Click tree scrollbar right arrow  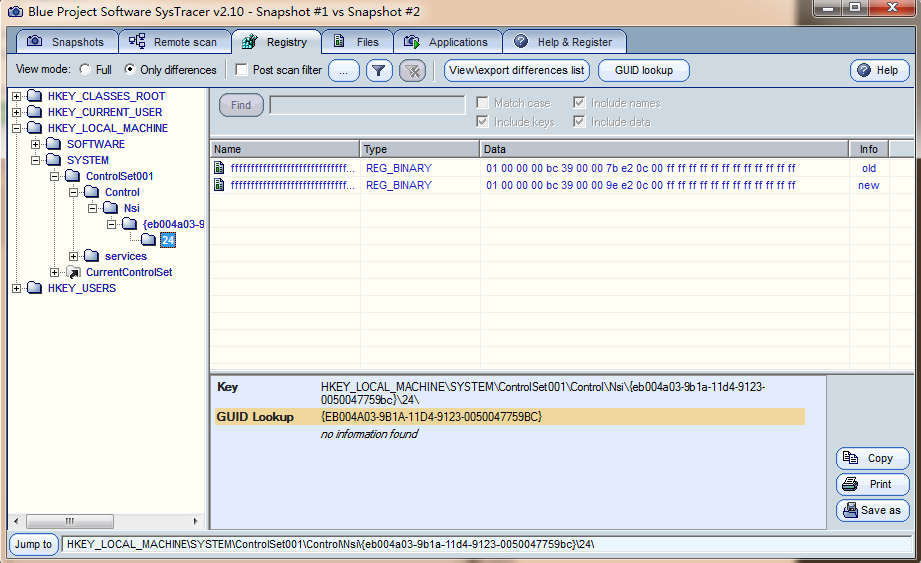point(195,521)
